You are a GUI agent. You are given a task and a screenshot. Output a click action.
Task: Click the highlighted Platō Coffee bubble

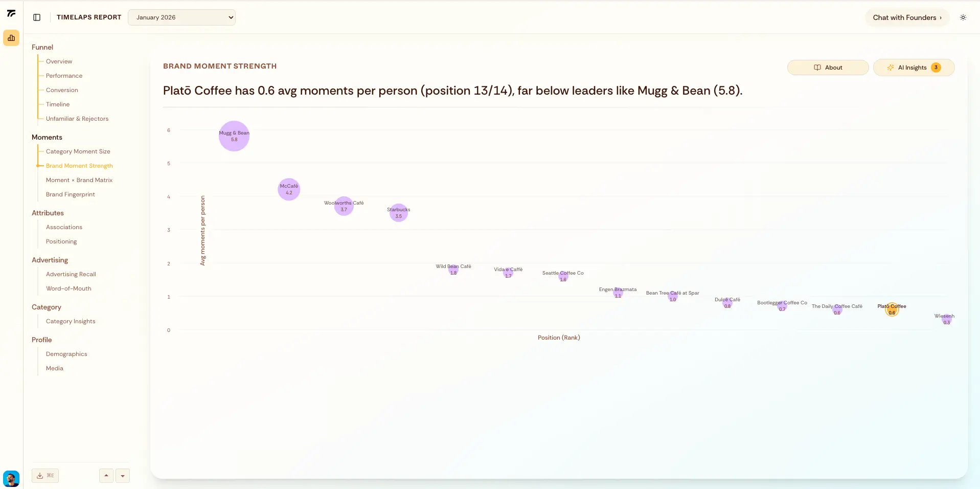(892, 309)
